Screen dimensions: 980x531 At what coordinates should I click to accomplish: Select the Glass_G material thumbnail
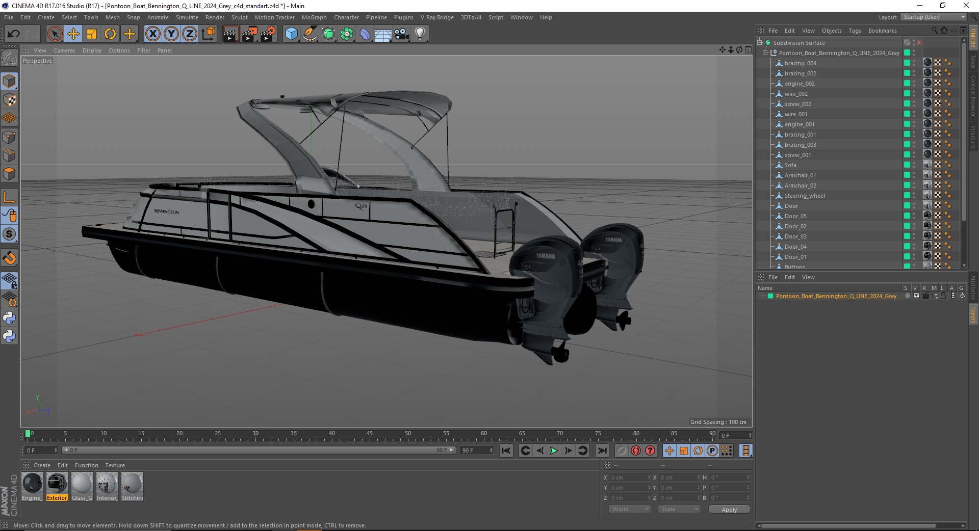point(82,483)
